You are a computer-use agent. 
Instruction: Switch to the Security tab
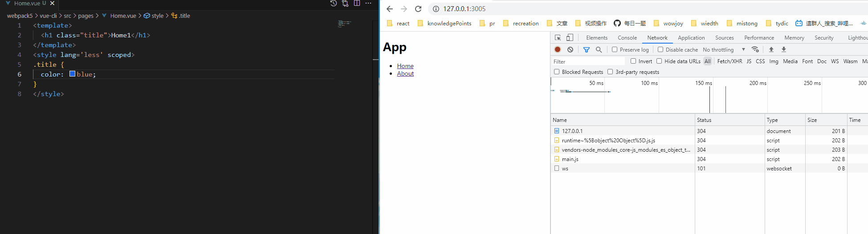point(824,38)
